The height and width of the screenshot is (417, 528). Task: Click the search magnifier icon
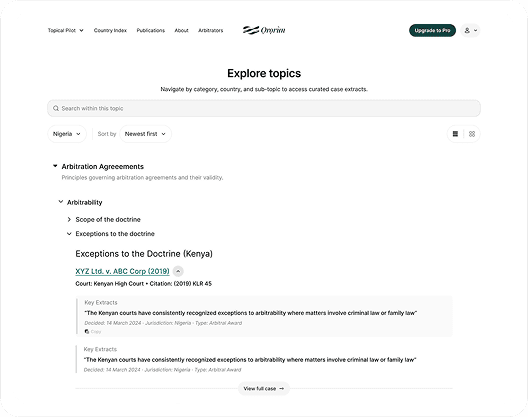[x=56, y=108]
